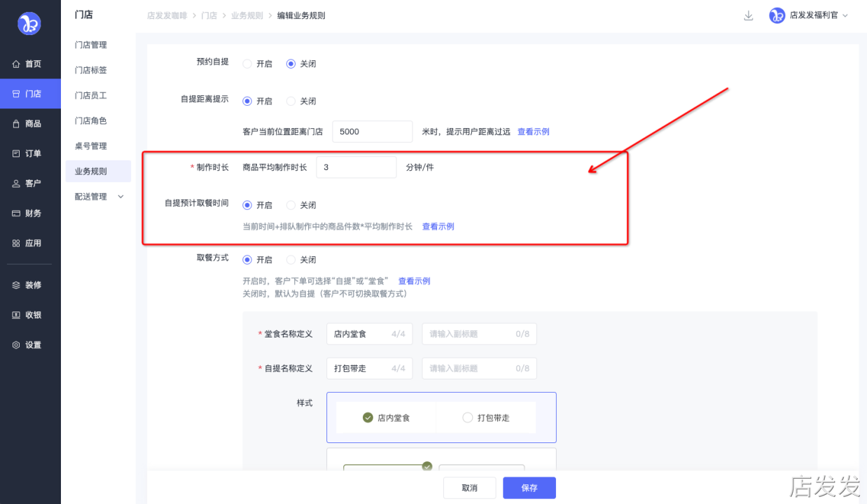Select 关闭 for 自提预计取餐时间
The image size is (867, 504).
point(291,205)
